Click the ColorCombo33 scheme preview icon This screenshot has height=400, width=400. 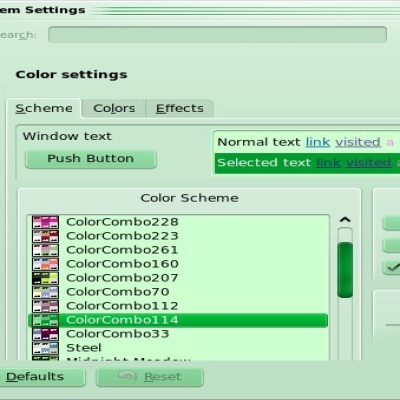(x=45, y=334)
